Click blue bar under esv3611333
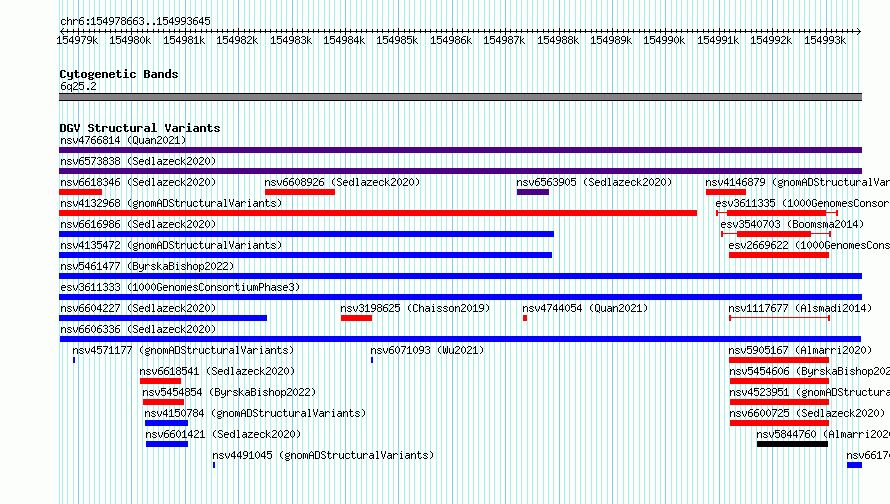The height and width of the screenshot is (504, 890). (x=460, y=297)
